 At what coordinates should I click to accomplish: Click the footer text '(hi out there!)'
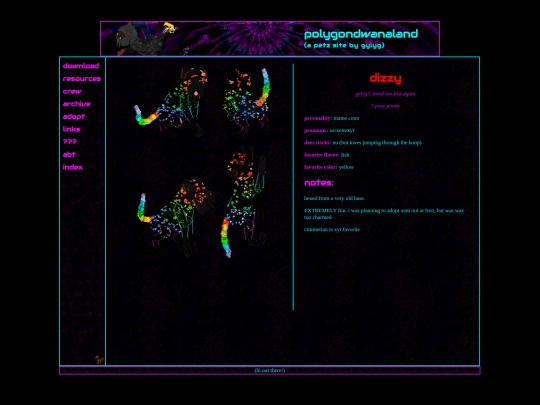270,370
